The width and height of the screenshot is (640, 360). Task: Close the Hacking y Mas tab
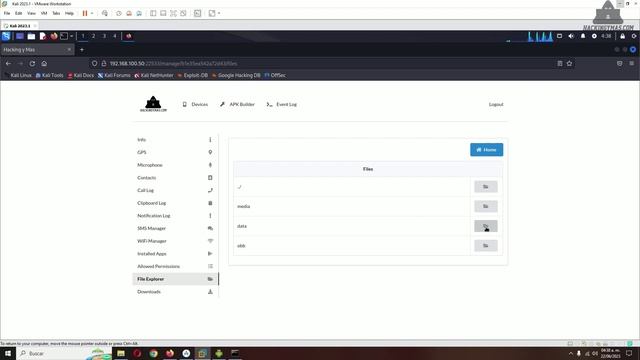click(69, 49)
